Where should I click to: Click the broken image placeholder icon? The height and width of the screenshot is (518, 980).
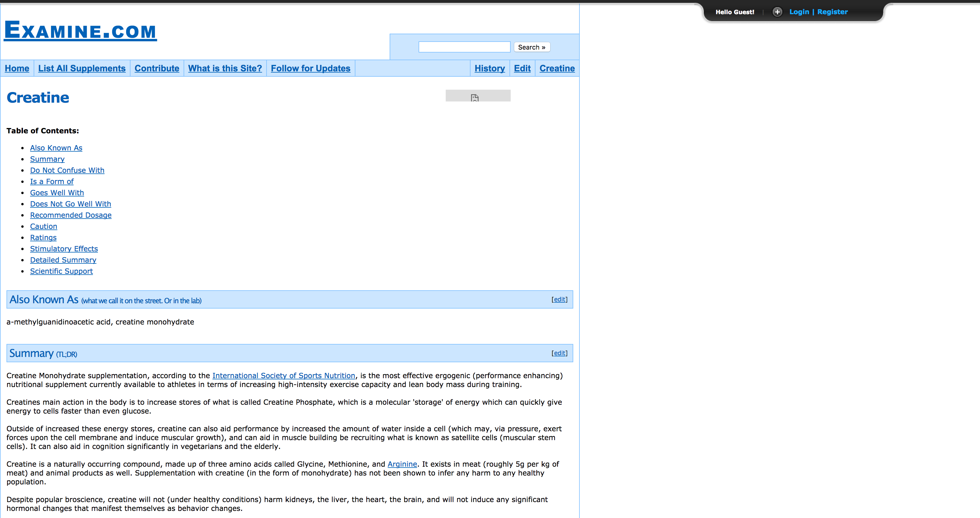coord(474,98)
